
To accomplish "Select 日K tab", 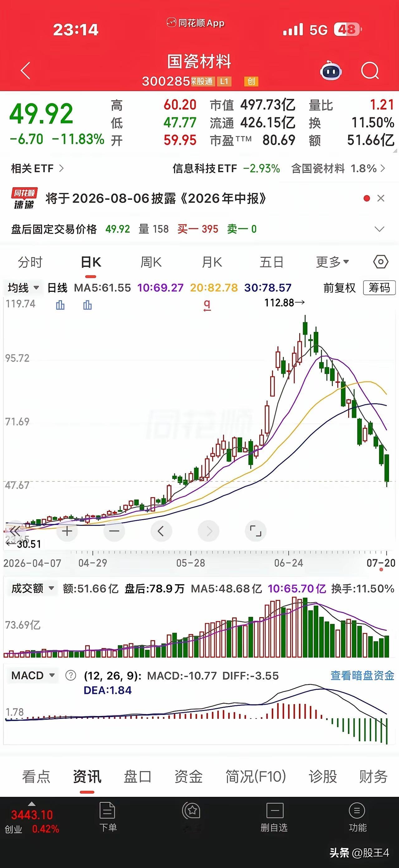I will (x=91, y=262).
